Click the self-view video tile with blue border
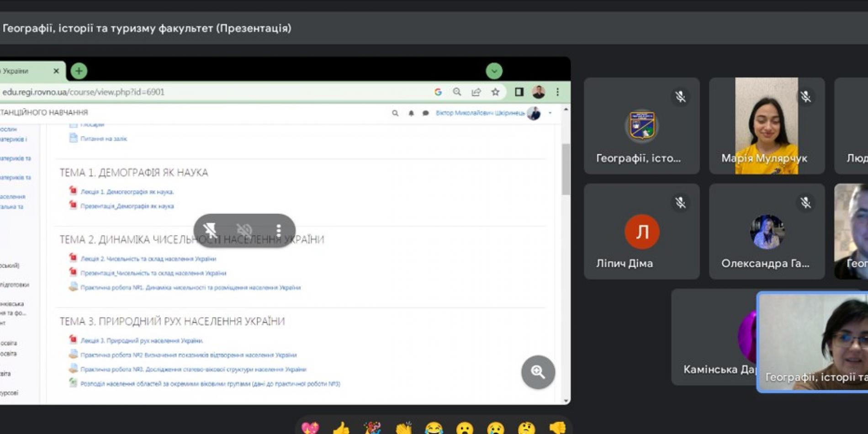The height and width of the screenshot is (434, 868). pyautogui.click(x=813, y=342)
